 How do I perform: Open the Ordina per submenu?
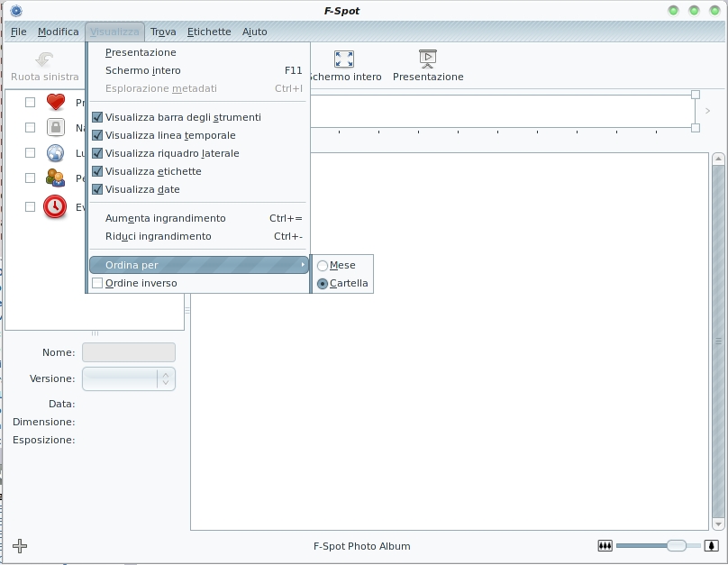click(x=199, y=265)
